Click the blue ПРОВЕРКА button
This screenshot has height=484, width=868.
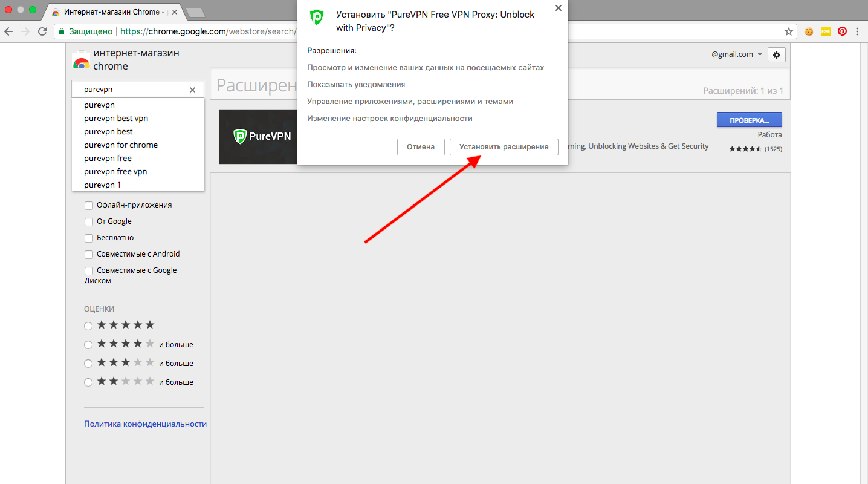click(750, 120)
